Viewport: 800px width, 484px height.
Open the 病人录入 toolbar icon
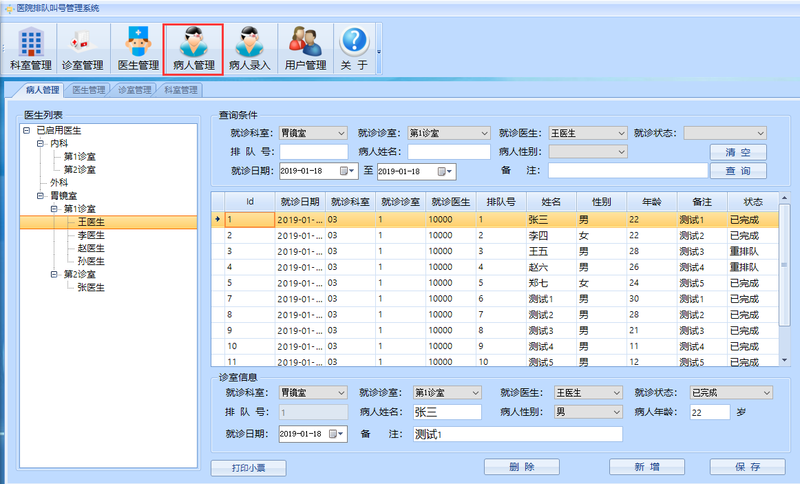point(249,49)
